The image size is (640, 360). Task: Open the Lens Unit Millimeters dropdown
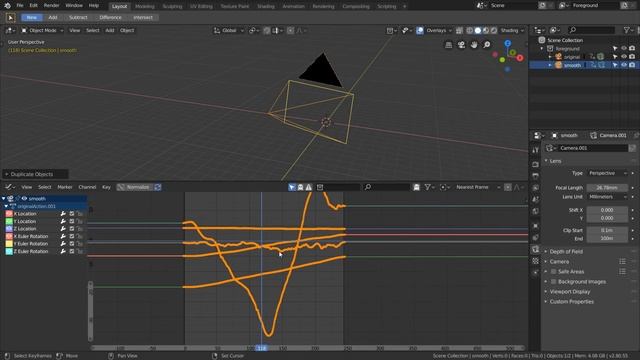(607, 197)
